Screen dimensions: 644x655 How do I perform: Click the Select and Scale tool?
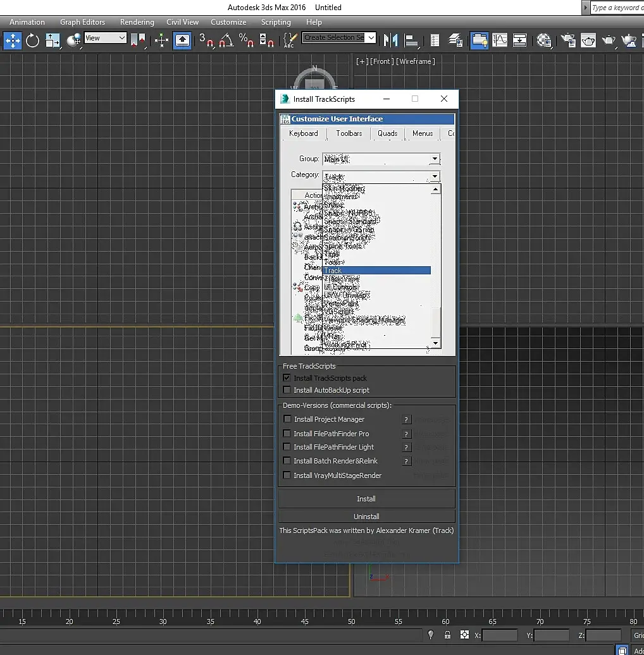point(53,40)
